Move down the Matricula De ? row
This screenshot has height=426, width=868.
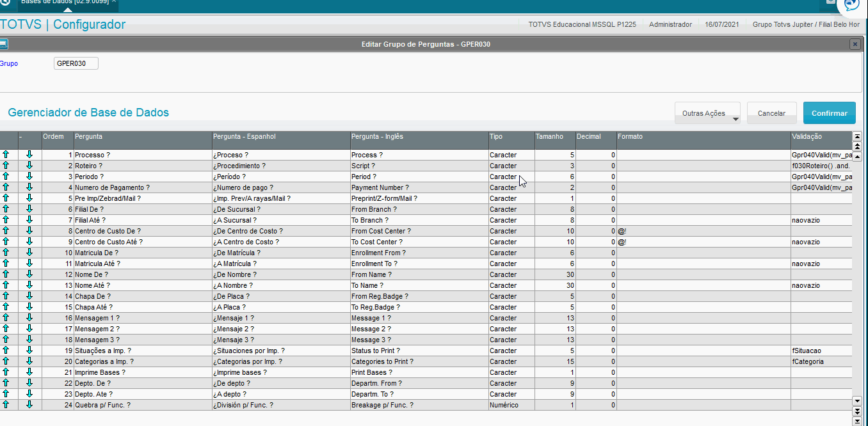point(29,253)
